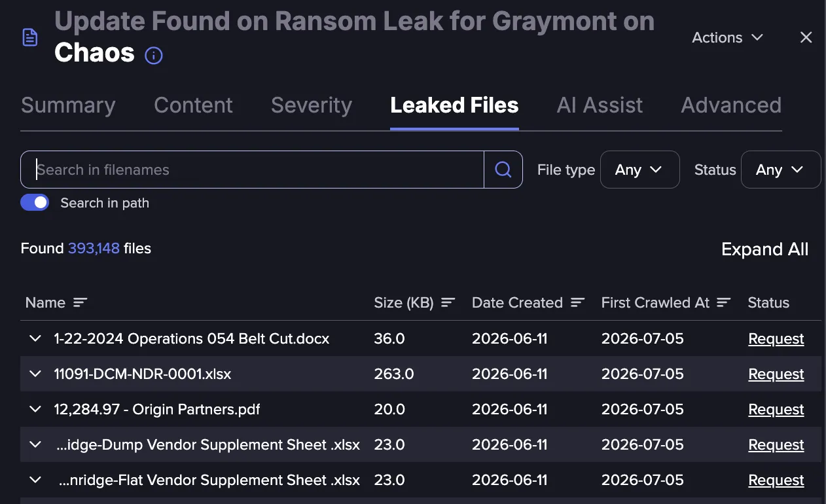Click the document icon beside the title
This screenshot has width=826, height=504.
(x=30, y=37)
